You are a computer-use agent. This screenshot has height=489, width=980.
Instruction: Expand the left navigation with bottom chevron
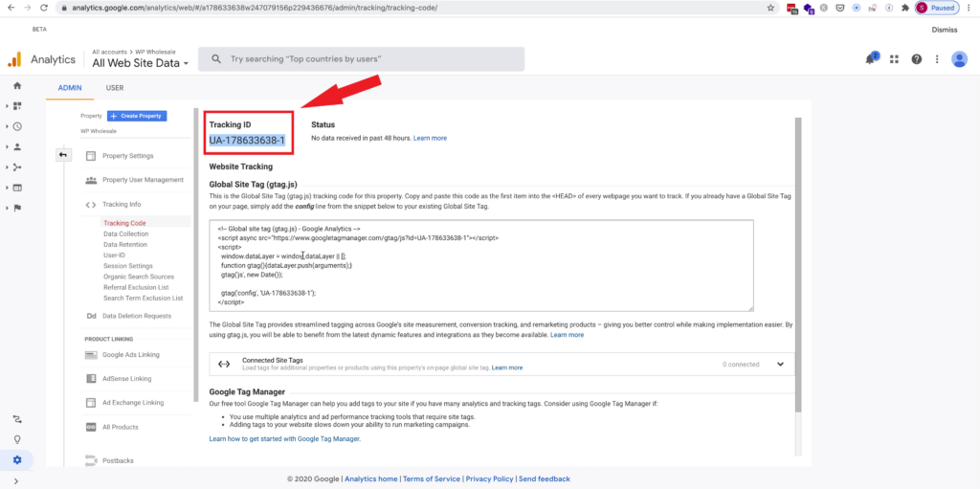pos(16,481)
